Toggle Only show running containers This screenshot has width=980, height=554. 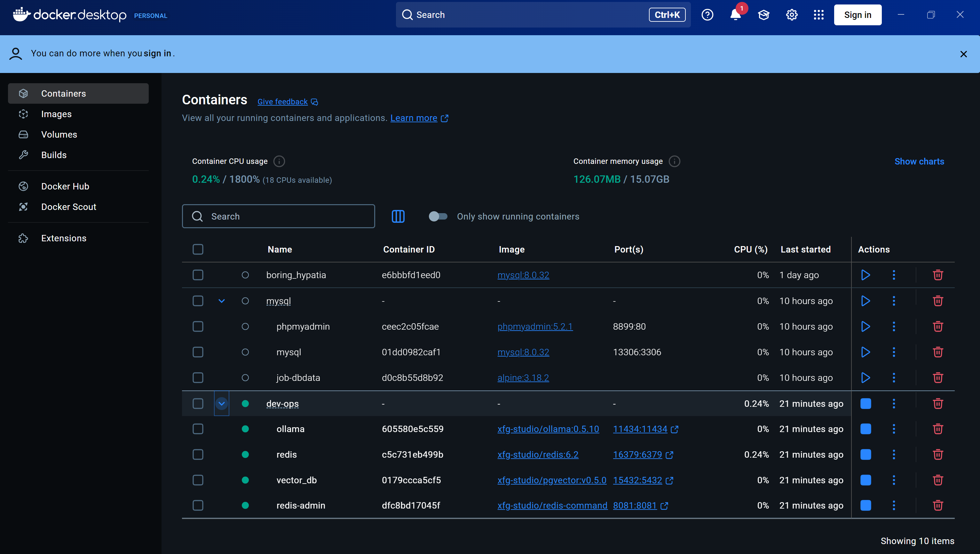click(438, 216)
